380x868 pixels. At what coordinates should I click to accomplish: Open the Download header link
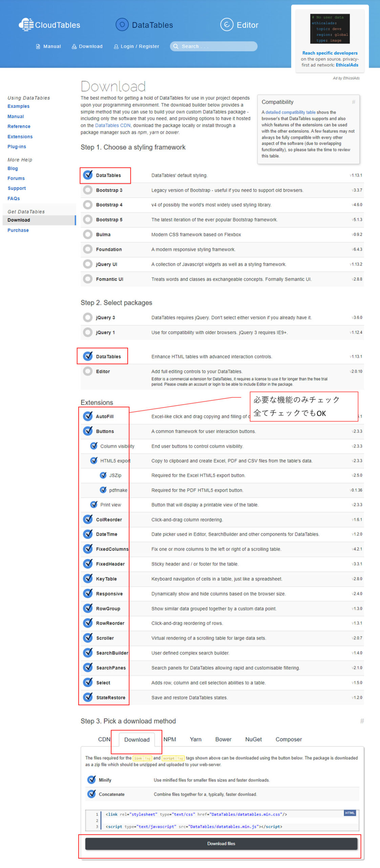[87, 46]
